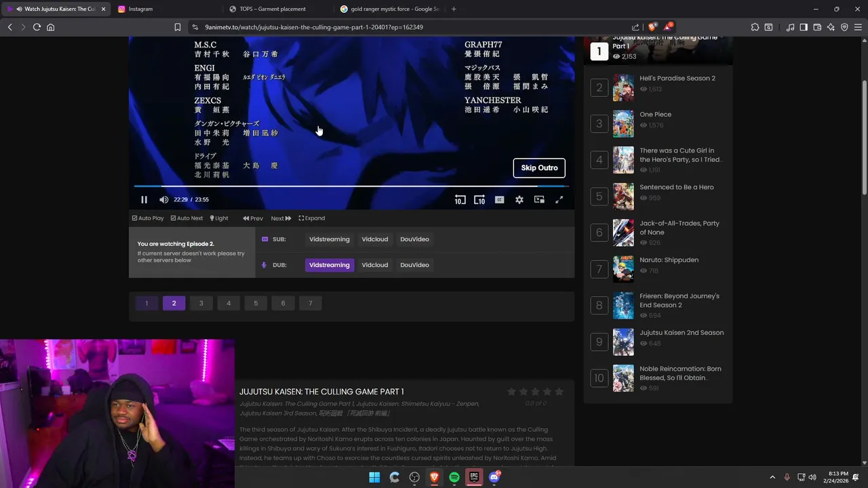Open the browser hamburger menu
This screenshot has width=868, height=488.
858,27
